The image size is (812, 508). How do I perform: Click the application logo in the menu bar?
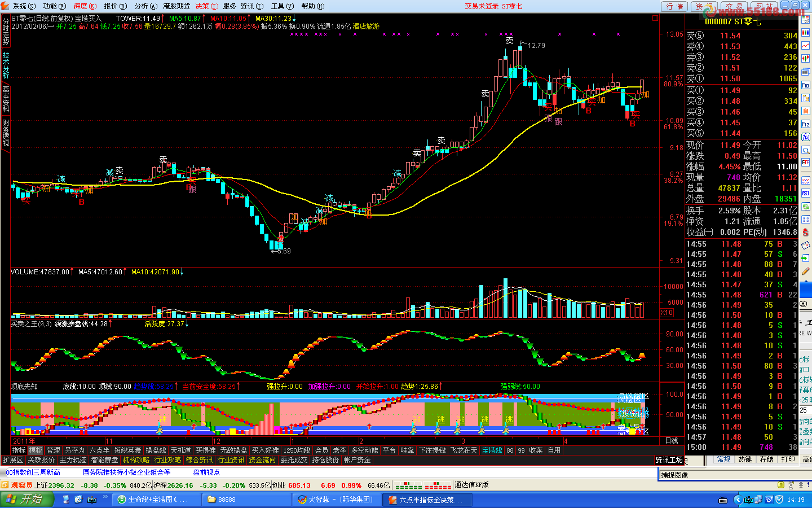tap(5, 6)
